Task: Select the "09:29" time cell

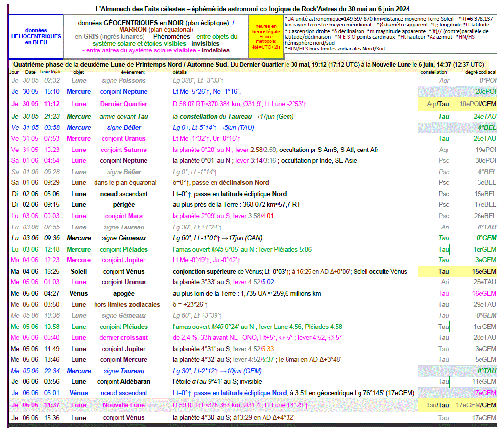Action: (x=52, y=182)
